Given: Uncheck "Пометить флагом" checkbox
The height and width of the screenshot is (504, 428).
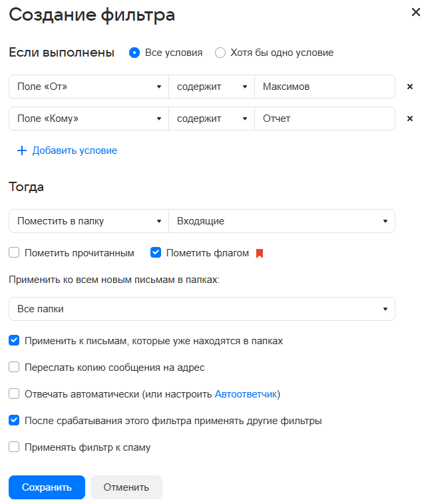Looking at the screenshot, I should pyautogui.click(x=156, y=253).
